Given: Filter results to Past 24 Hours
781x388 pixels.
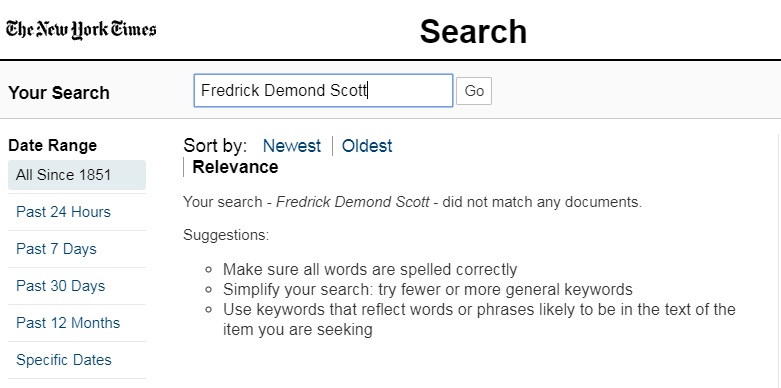Looking at the screenshot, I should pyautogui.click(x=63, y=212).
